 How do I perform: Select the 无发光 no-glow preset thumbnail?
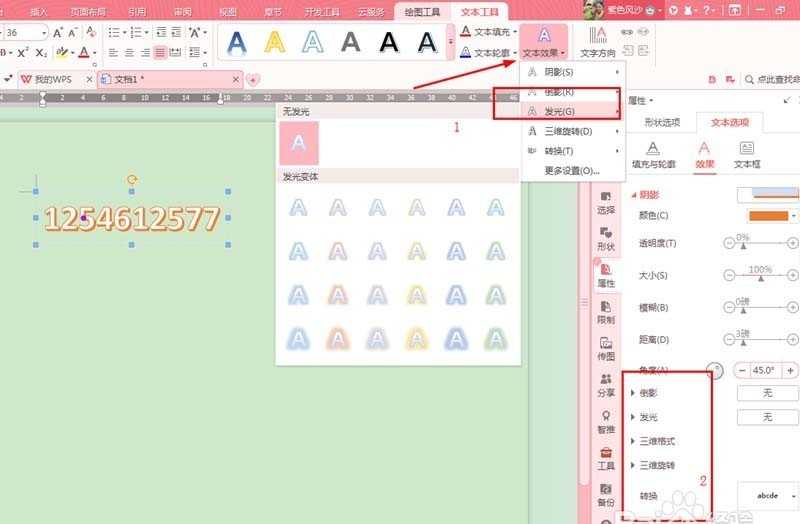[299, 143]
